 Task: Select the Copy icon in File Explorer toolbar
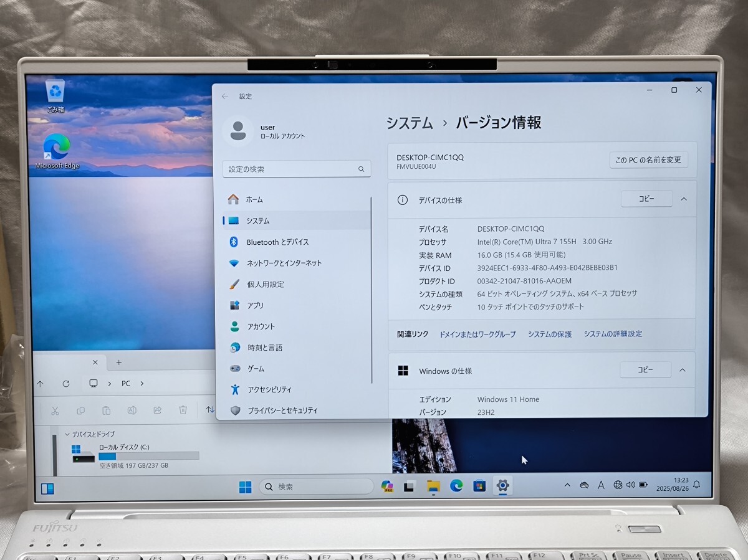tap(81, 411)
